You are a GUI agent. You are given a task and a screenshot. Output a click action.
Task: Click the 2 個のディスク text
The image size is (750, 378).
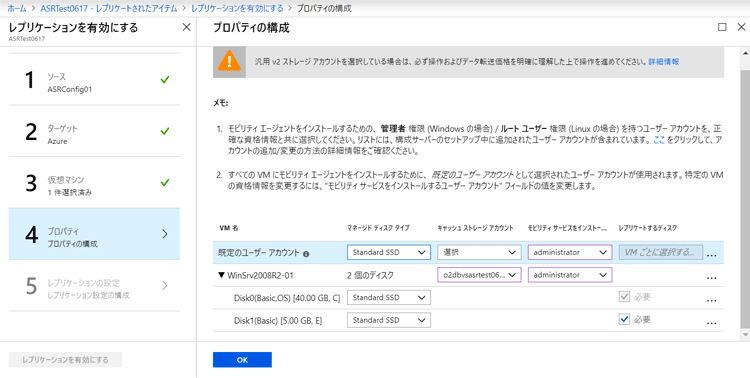click(371, 275)
